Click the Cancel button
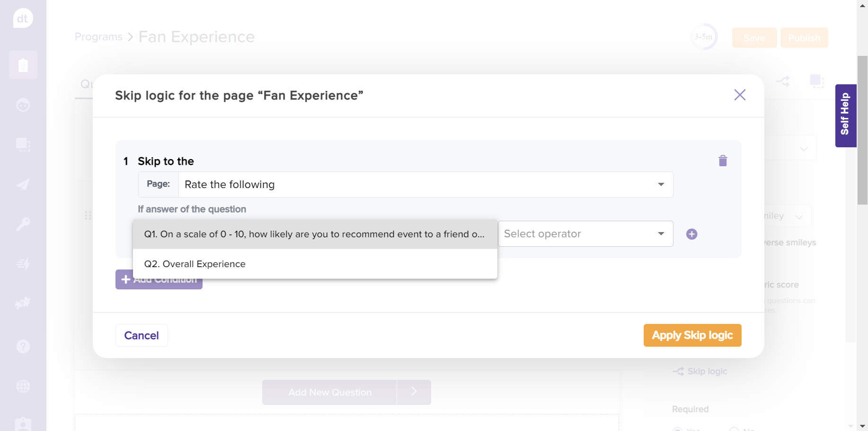This screenshot has height=431, width=868. tap(142, 335)
